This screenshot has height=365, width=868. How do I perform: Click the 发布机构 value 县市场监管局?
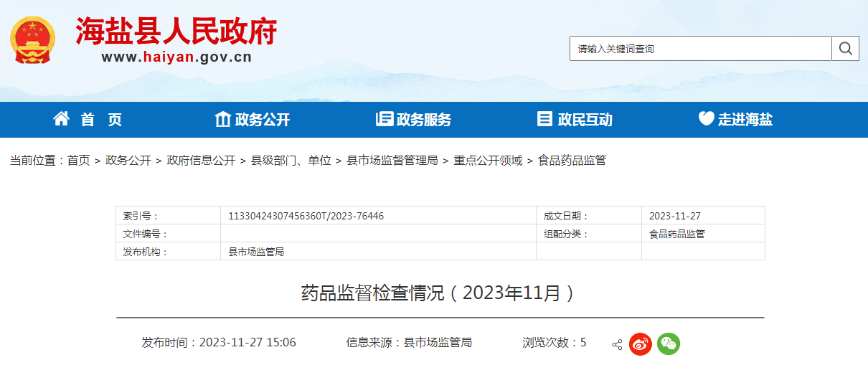click(256, 252)
